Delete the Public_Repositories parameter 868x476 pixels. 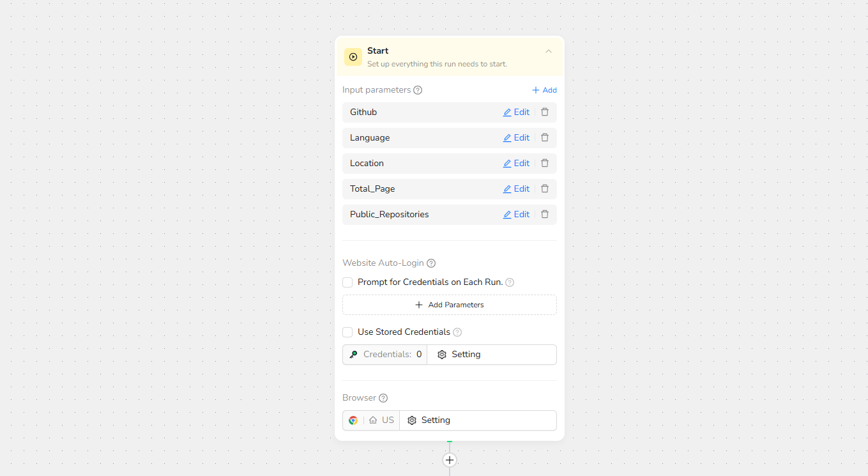[545, 215]
